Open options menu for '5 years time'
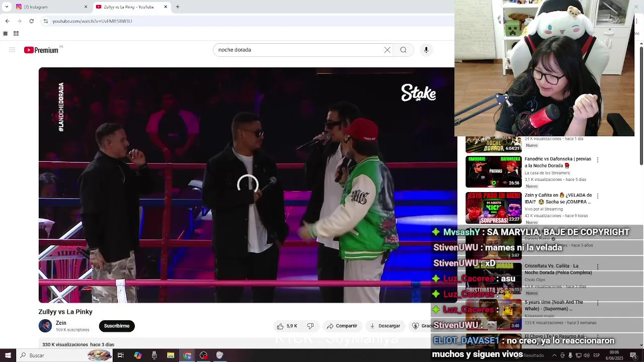 pos(598,303)
